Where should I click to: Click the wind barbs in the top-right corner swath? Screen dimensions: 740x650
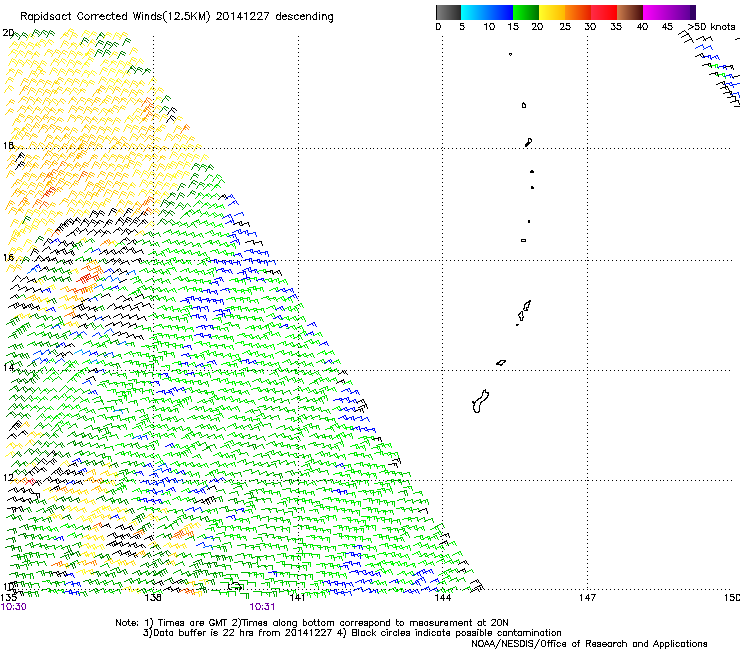point(710,68)
